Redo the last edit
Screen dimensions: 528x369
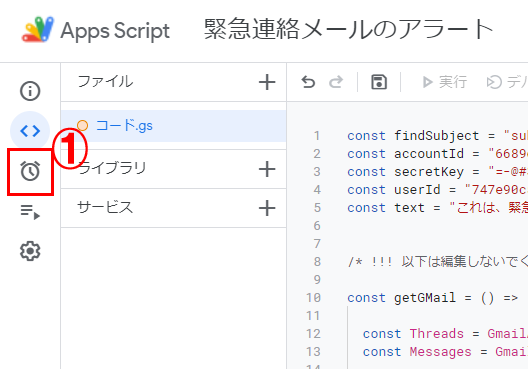(336, 82)
